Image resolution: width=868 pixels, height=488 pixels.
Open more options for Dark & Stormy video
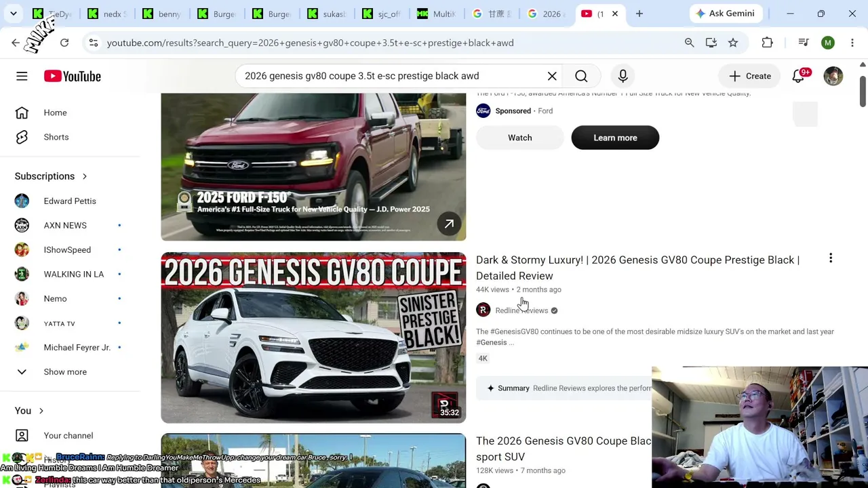tap(831, 258)
